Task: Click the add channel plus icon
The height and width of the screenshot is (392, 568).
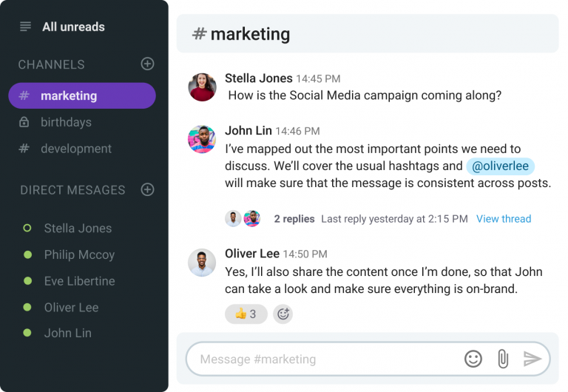Action: coord(147,64)
